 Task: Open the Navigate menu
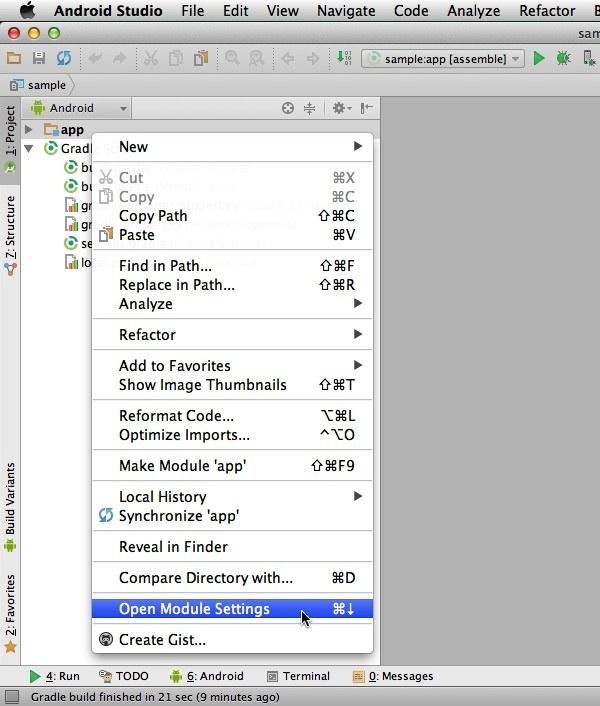346,10
